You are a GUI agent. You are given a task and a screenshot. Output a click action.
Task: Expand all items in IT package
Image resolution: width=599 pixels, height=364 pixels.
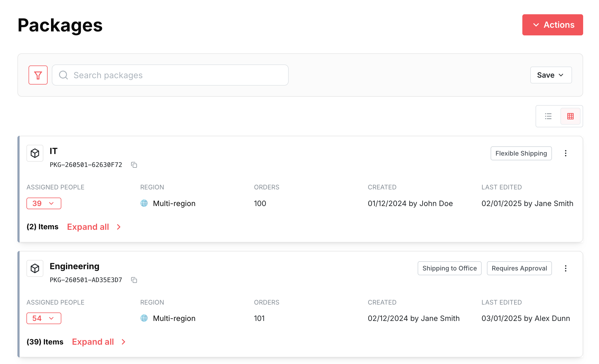[x=94, y=227]
